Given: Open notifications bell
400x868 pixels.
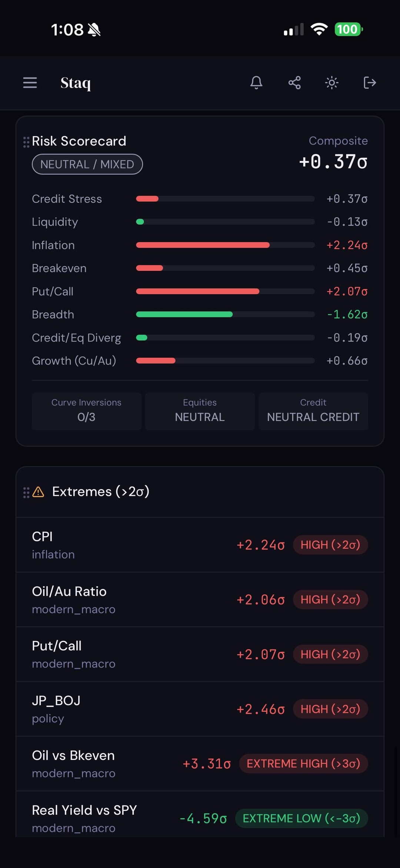Looking at the screenshot, I should pyautogui.click(x=256, y=83).
